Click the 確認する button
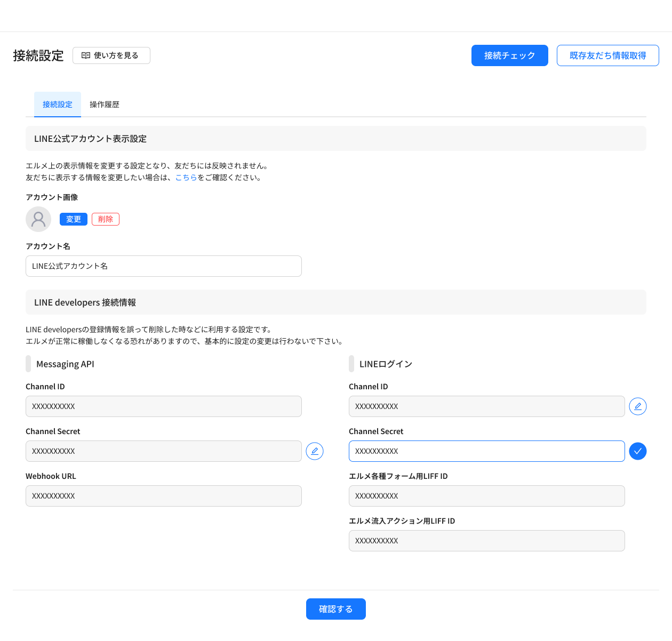Image resolution: width=672 pixels, height=641 pixels. pyautogui.click(x=336, y=609)
